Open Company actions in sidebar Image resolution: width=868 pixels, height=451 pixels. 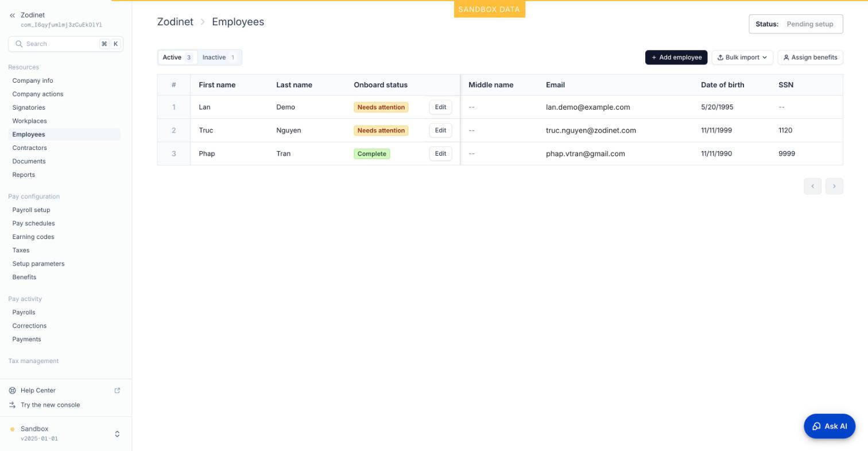pyautogui.click(x=38, y=94)
